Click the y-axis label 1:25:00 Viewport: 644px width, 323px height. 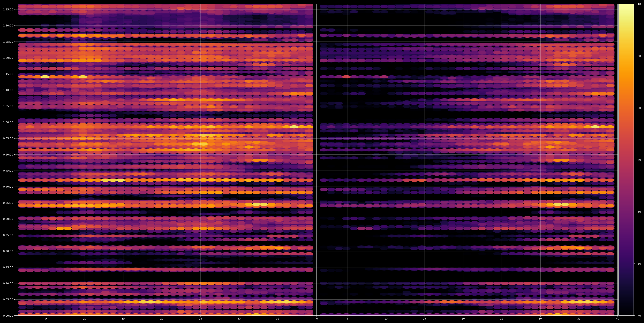[x=8, y=42]
